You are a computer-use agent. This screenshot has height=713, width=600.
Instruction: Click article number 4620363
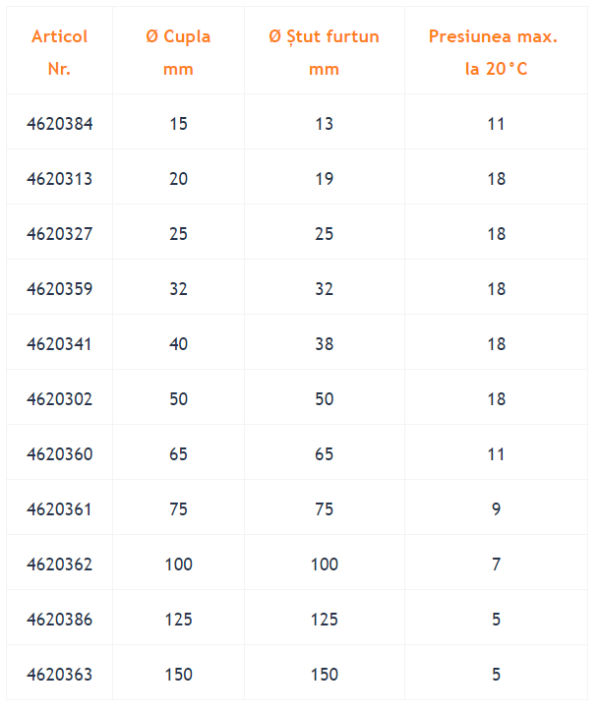point(60,674)
